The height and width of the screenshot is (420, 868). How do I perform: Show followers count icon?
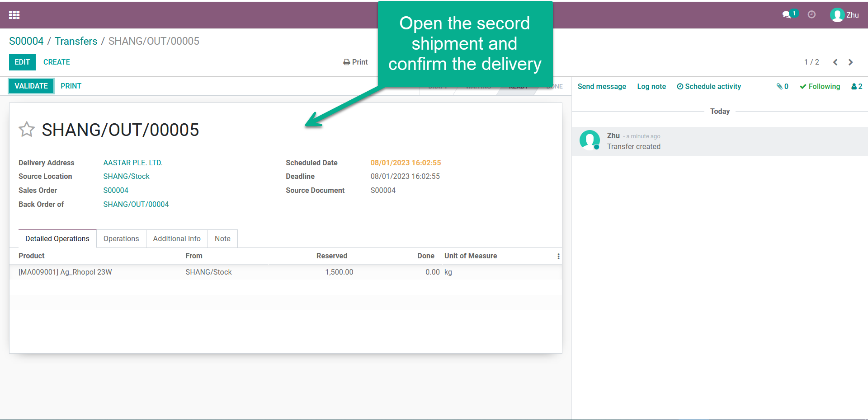point(857,86)
